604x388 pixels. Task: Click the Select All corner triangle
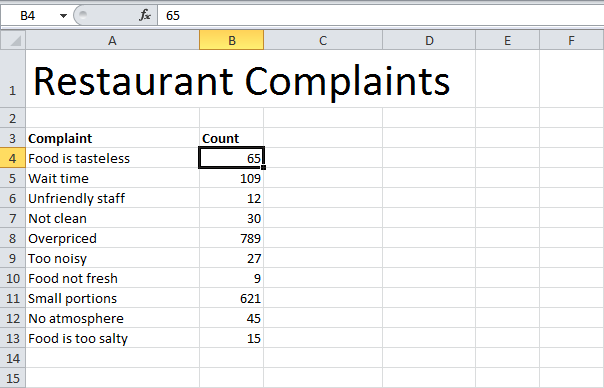pyautogui.click(x=13, y=40)
